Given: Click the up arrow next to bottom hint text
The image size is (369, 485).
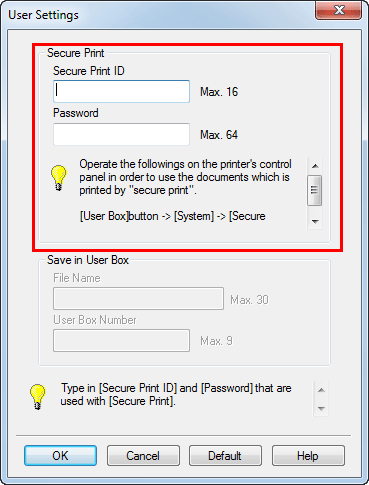Looking at the screenshot, I should click(x=321, y=390).
